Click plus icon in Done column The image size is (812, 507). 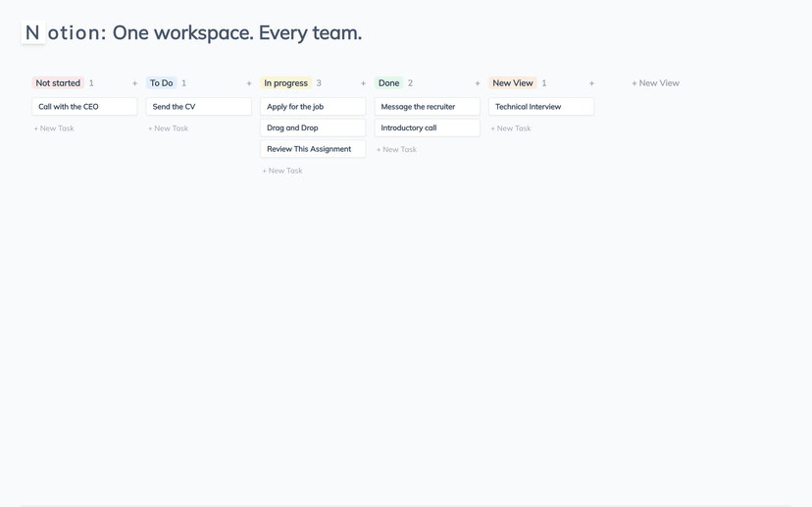coord(478,83)
